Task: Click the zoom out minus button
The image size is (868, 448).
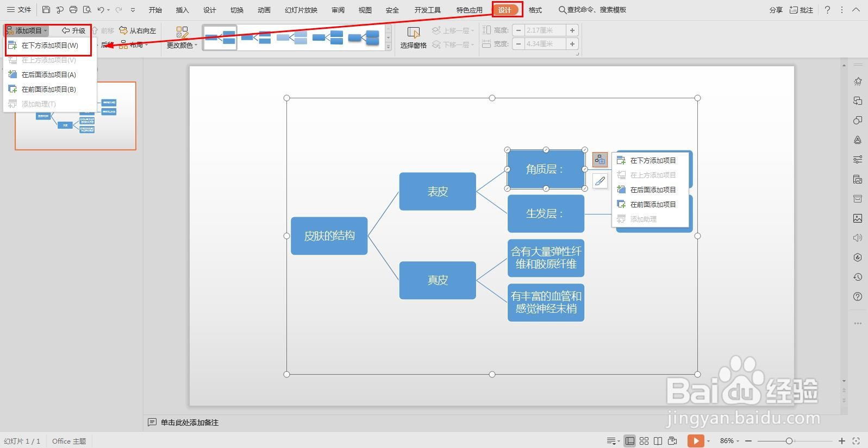Action: tap(748, 441)
